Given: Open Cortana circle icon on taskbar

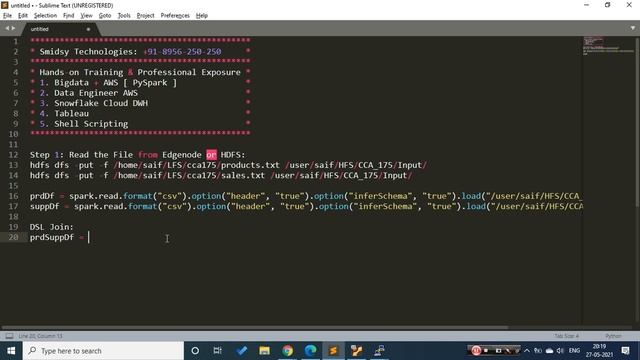Looking at the screenshot, I should tap(195, 351).
